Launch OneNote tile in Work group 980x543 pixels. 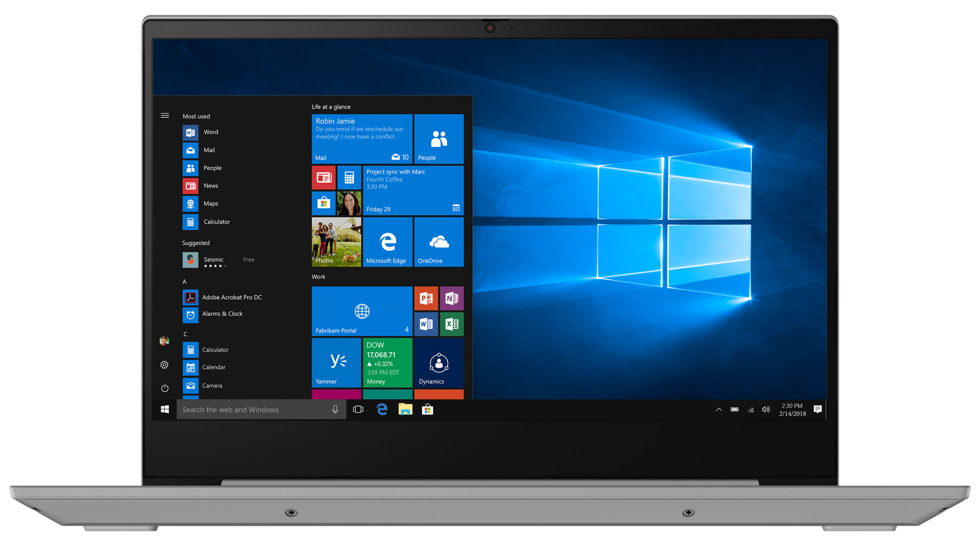tap(452, 298)
